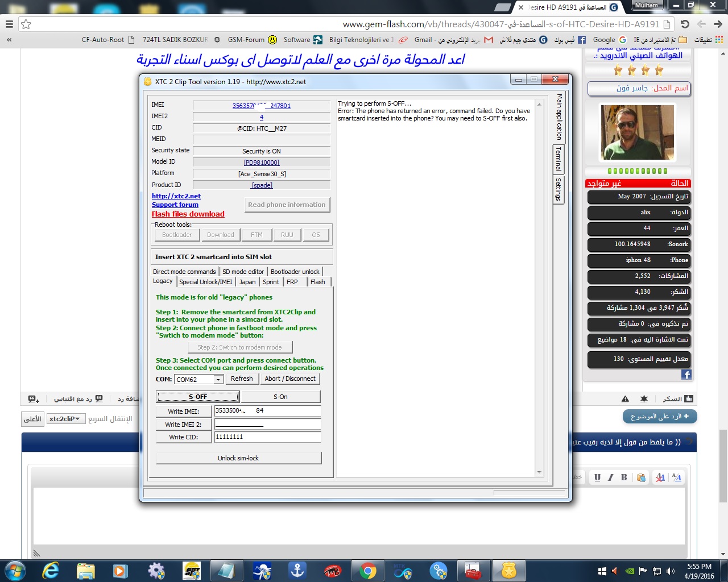Open Windows Explorer from the taskbar
Image resolution: width=728 pixels, height=582 pixels.
[85, 571]
